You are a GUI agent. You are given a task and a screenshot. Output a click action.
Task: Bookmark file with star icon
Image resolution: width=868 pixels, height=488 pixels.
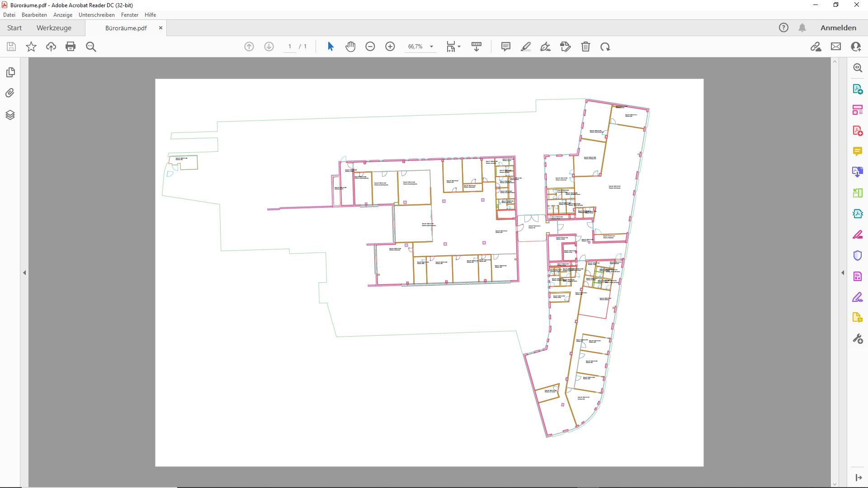click(x=31, y=47)
